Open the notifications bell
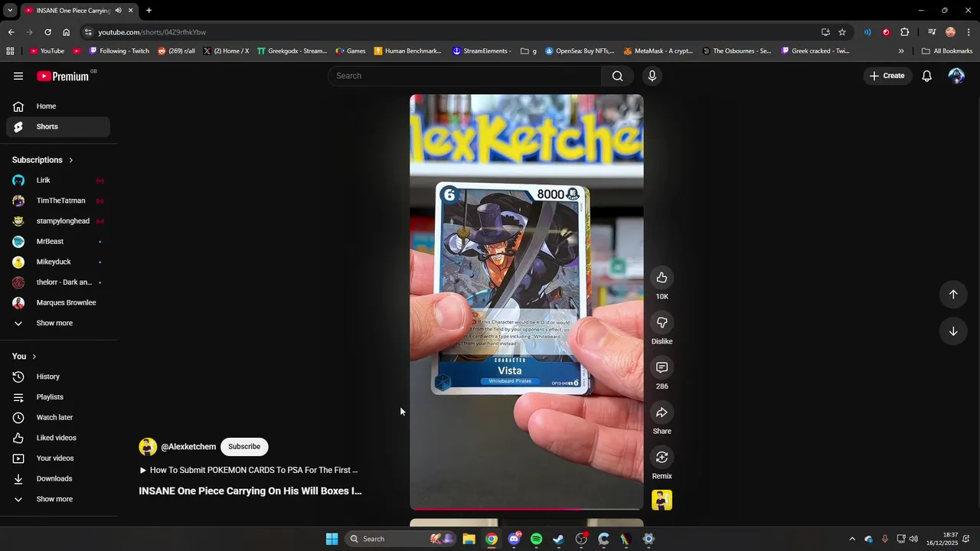This screenshot has height=551, width=980. coord(926,76)
